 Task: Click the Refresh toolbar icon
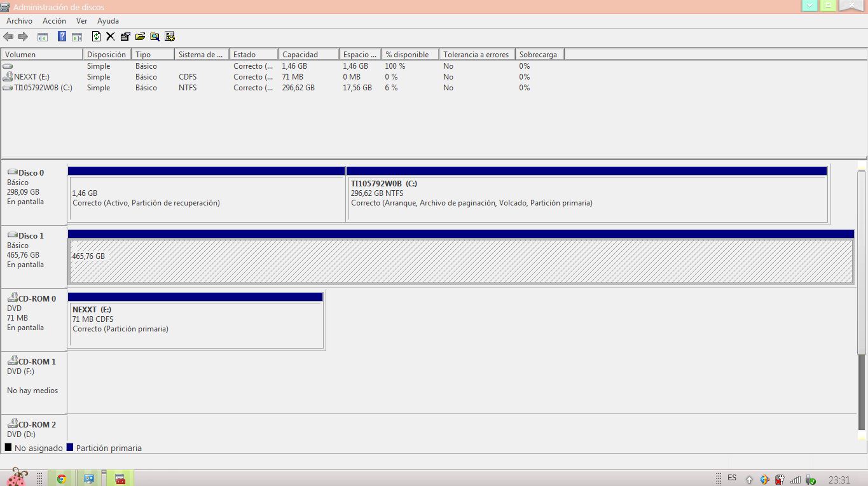point(96,36)
